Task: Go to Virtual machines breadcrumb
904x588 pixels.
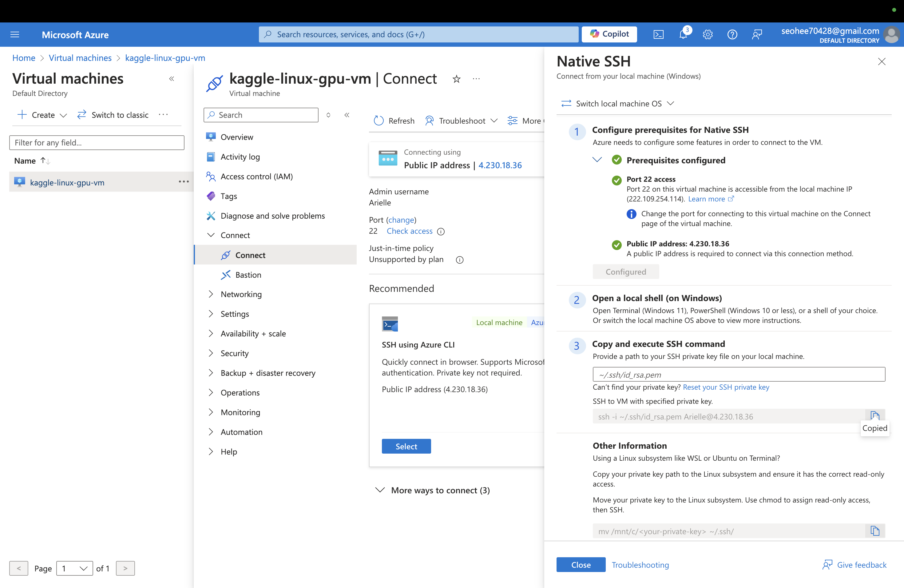Action: coord(80,58)
